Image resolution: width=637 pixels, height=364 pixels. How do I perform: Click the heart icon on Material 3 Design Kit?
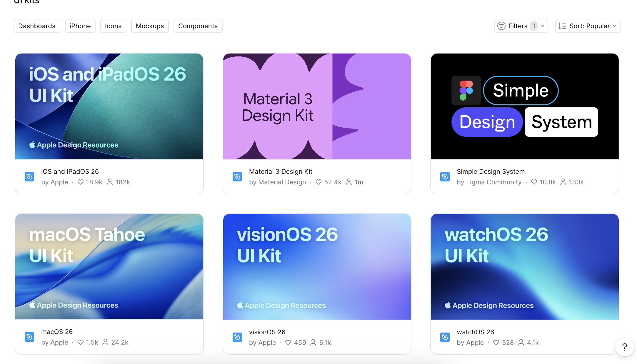coord(318,182)
